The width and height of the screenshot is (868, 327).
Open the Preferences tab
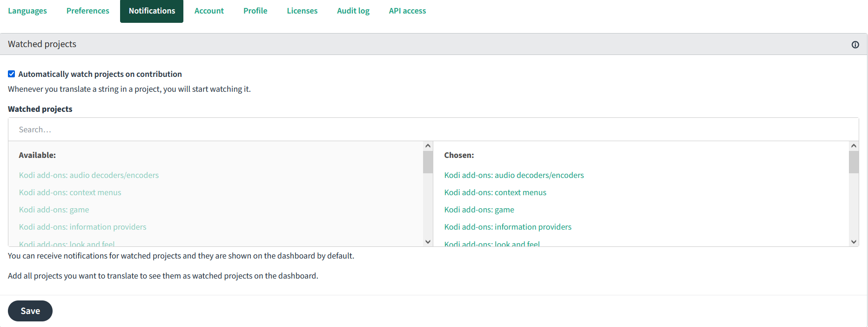tap(87, 11)
